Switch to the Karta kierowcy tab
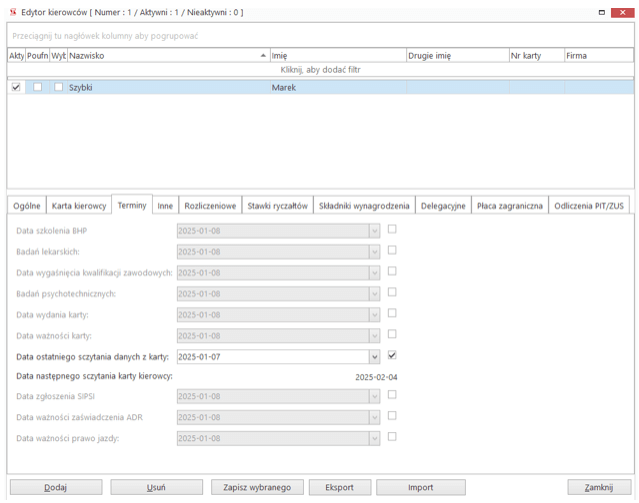The image size is (639, 503). tap(79, 205)
